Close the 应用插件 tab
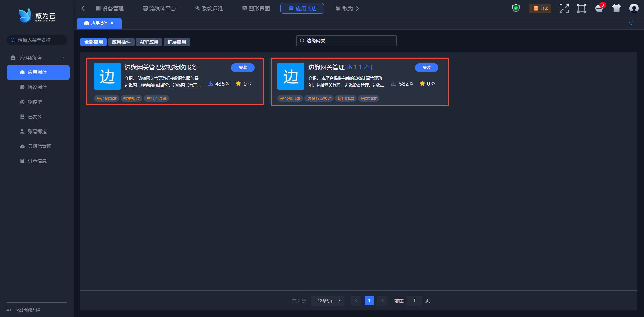The image size is (644, 317). tap(112, 23)
